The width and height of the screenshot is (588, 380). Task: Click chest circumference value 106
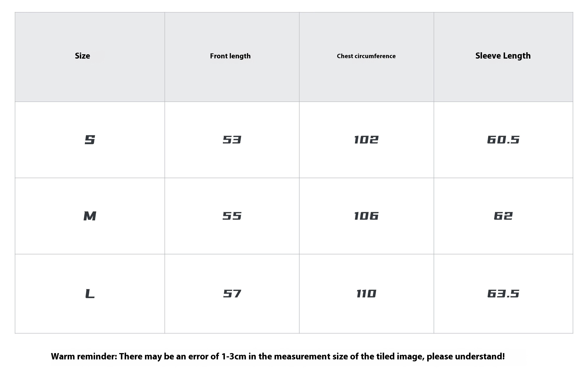pyautogui.click(x=366, y=216)
